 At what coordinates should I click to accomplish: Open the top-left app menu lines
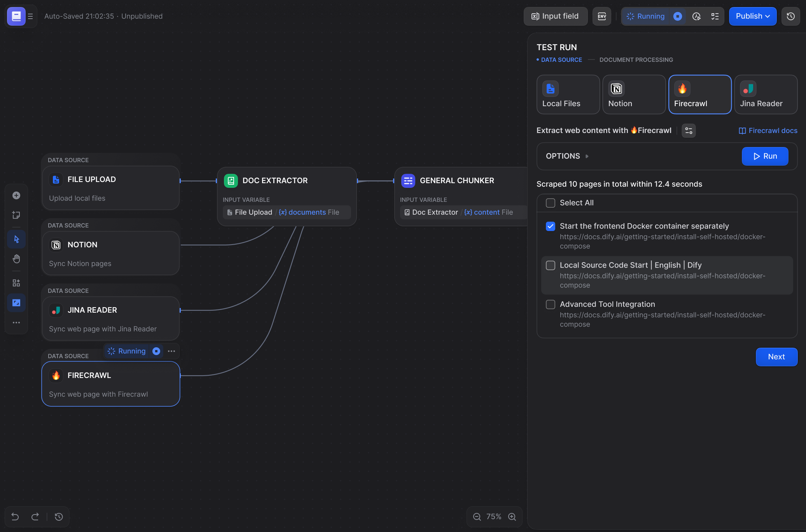pyautogui.click(x=30, y=16)
